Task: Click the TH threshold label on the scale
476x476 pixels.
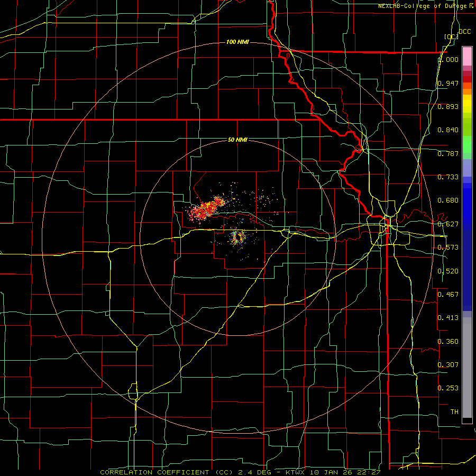Action: pyautogui.click(x=454, y=412)
